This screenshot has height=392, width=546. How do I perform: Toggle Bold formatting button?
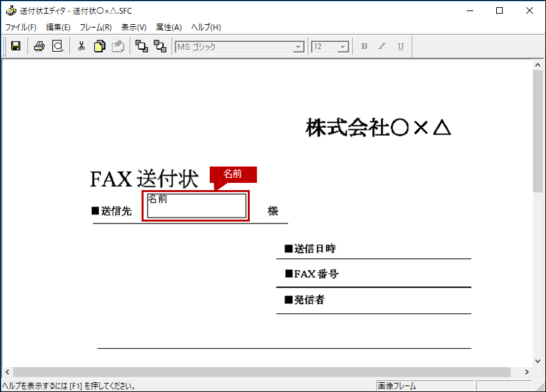click(x=364, y=47)
